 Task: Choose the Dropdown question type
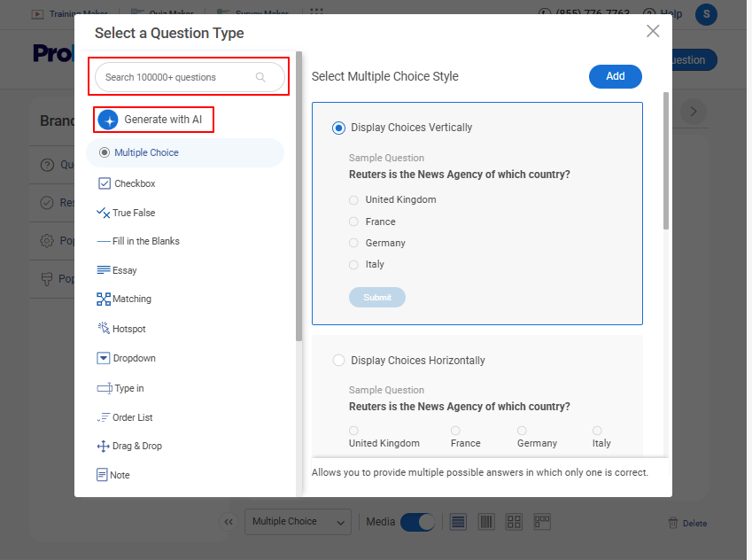[134, 358]
